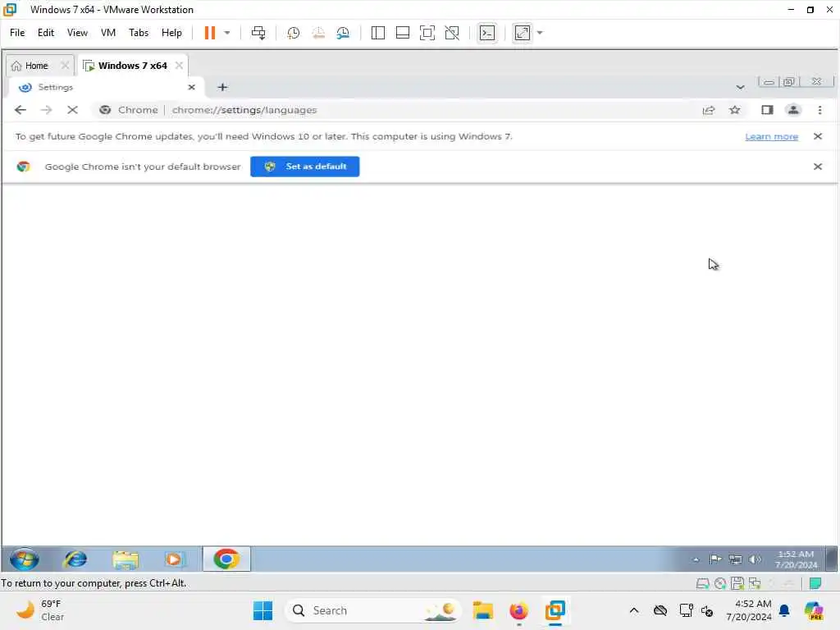840x630 pixels.
Task: Click VMware message log status icon
Action: tap(815, 583)
